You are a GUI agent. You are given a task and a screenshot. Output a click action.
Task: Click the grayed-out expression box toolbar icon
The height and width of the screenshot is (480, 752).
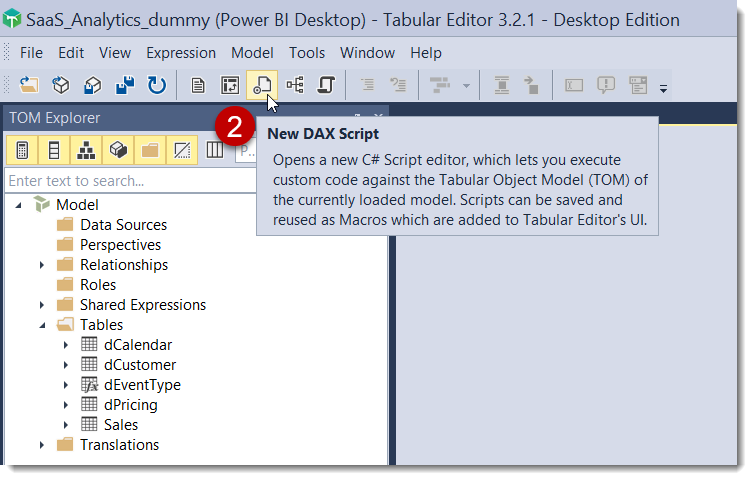(x=574, y=85)
